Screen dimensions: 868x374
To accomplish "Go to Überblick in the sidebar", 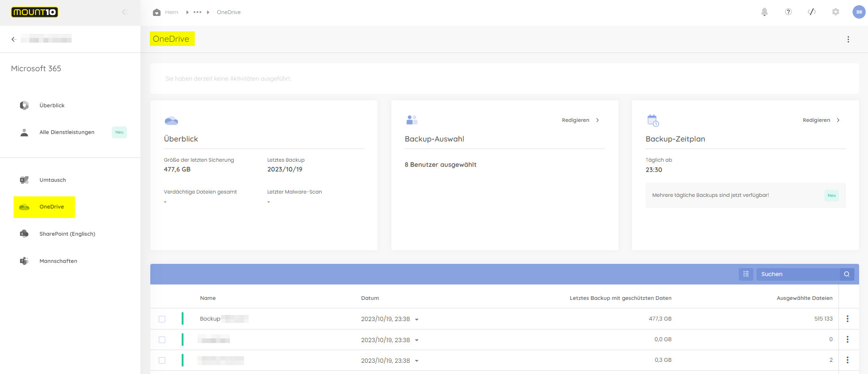I will tap(52, 105).
